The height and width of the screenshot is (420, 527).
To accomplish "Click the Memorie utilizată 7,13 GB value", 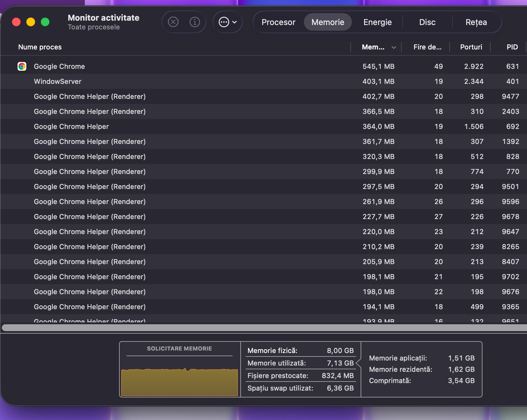I will [x=340, y=363].
